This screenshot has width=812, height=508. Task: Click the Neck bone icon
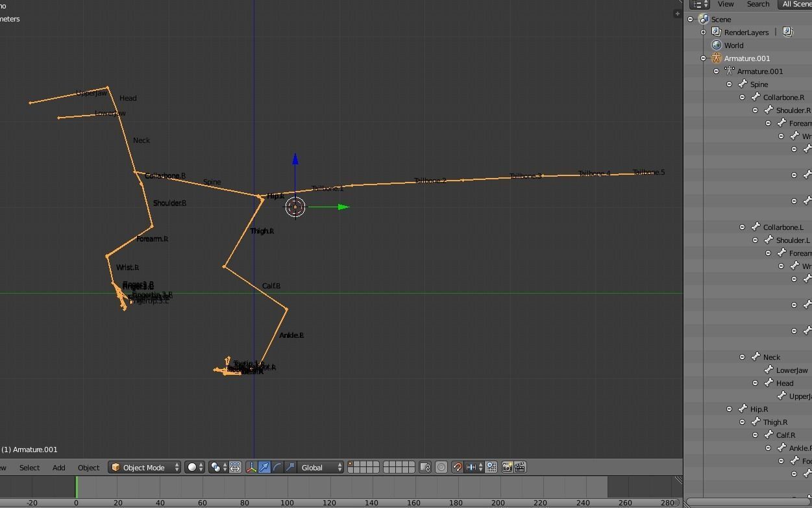click(756, 357)
